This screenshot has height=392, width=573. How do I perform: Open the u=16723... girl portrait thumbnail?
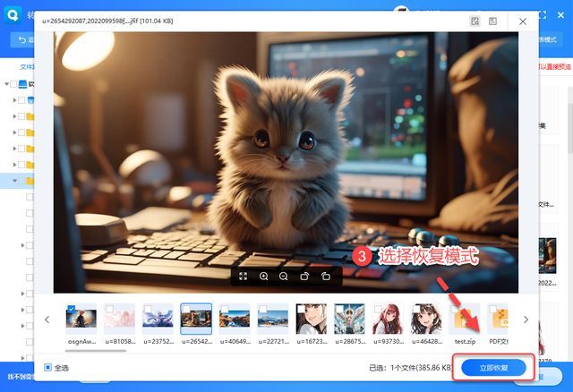[x=312, y=319]
